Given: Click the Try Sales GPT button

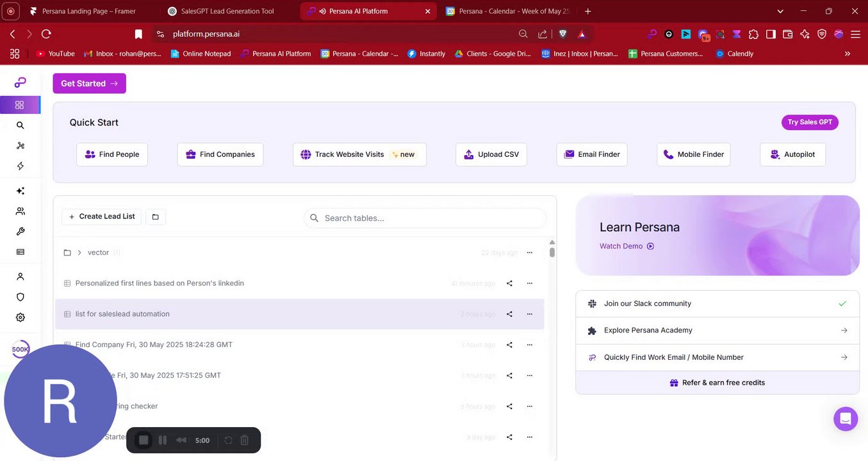Looking at the screenshot, I should pyautogui.click(x=810, y=122).
